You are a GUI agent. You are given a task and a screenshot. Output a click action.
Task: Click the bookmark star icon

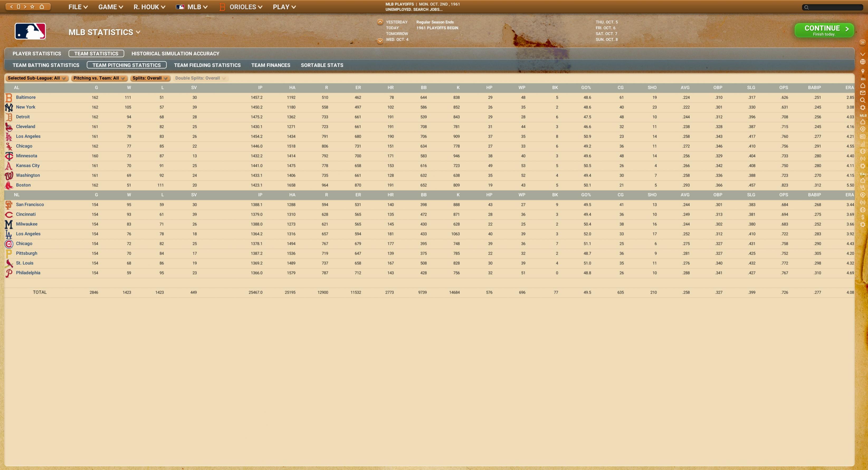(x=32, y=7)
